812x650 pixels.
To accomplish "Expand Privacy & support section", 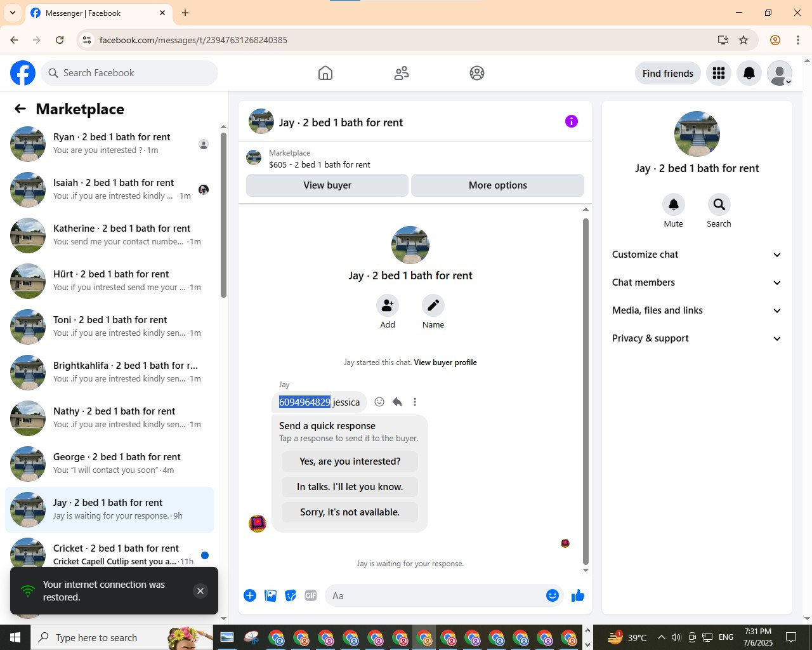I will pos(697,338).
